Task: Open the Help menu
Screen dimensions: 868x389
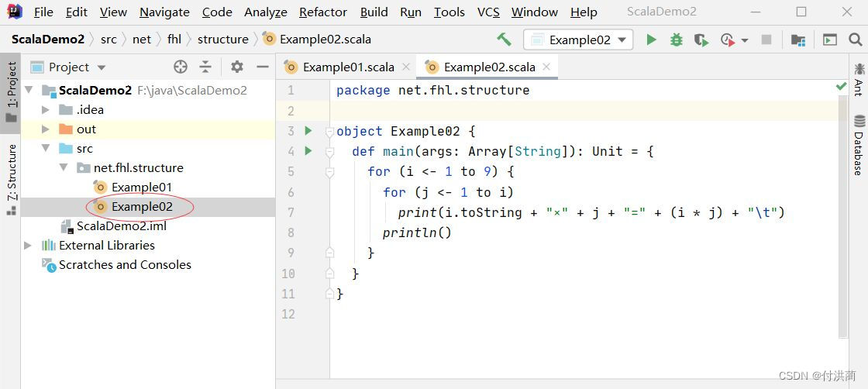Action: click(x=584, y=12)
